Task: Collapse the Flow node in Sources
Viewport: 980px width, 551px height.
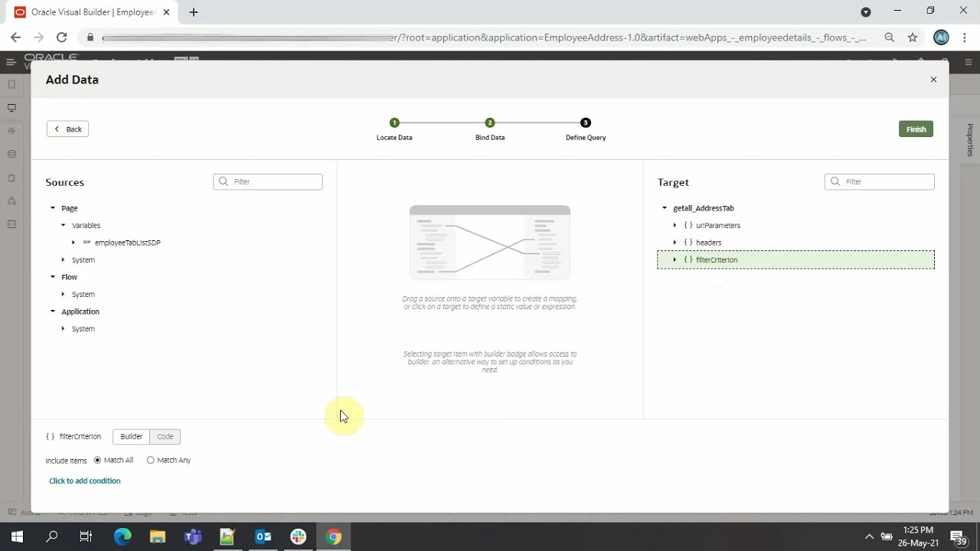Action: [x=53, y=277]
